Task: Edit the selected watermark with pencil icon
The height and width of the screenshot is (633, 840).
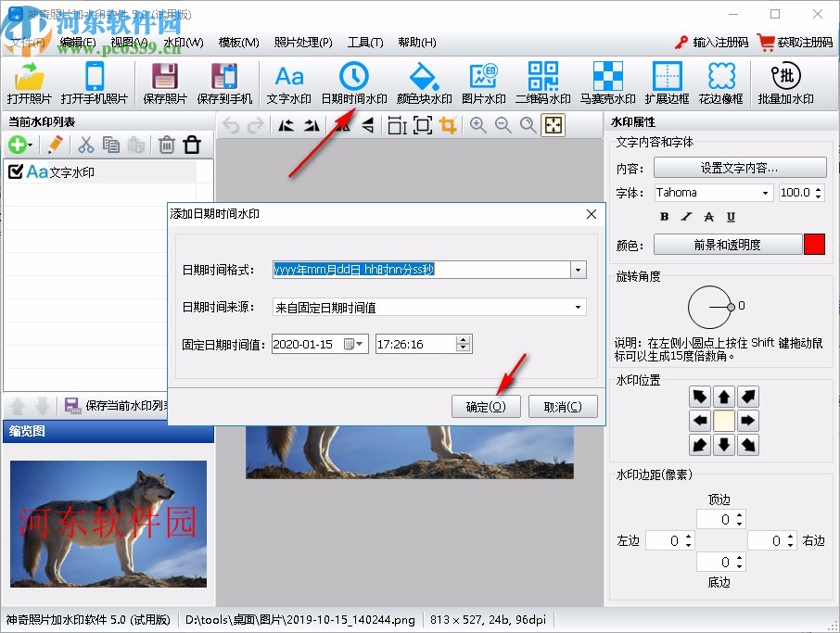Action: pyautogui.click(x=56, y=145)
